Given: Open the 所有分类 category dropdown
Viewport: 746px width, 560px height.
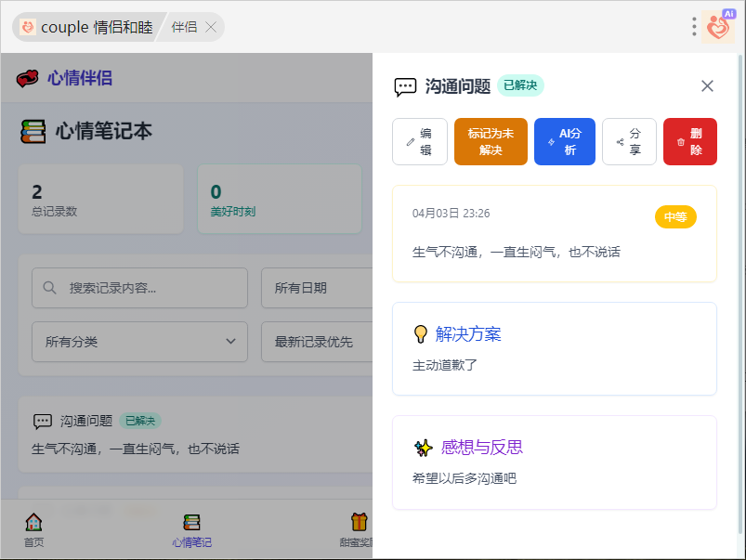Looking at the screenshot, I should [140, 342].
